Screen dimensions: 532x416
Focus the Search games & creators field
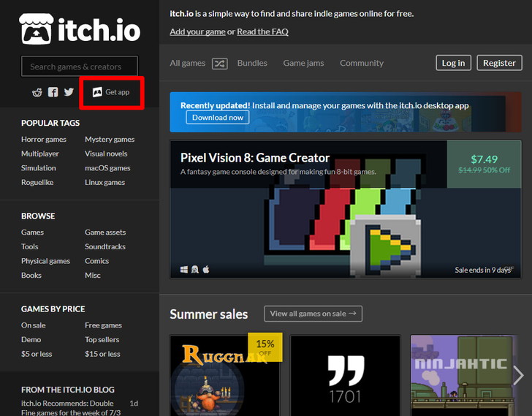click(x=80, y=67)
